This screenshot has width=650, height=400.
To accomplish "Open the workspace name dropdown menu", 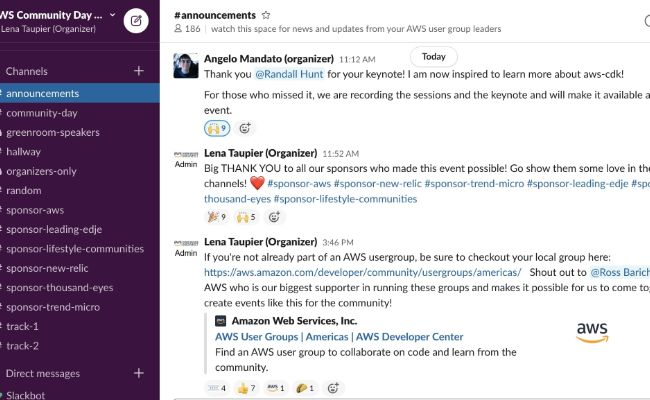I will (56, 15).
